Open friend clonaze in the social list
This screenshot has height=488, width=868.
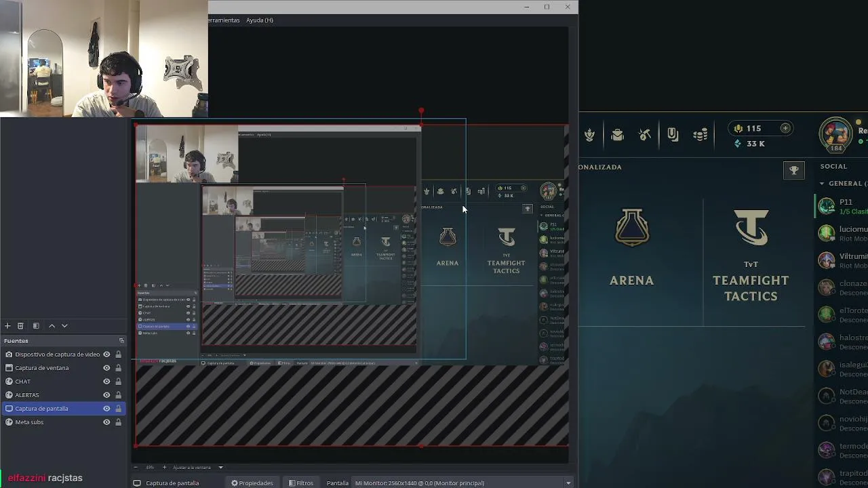point(842,287)
